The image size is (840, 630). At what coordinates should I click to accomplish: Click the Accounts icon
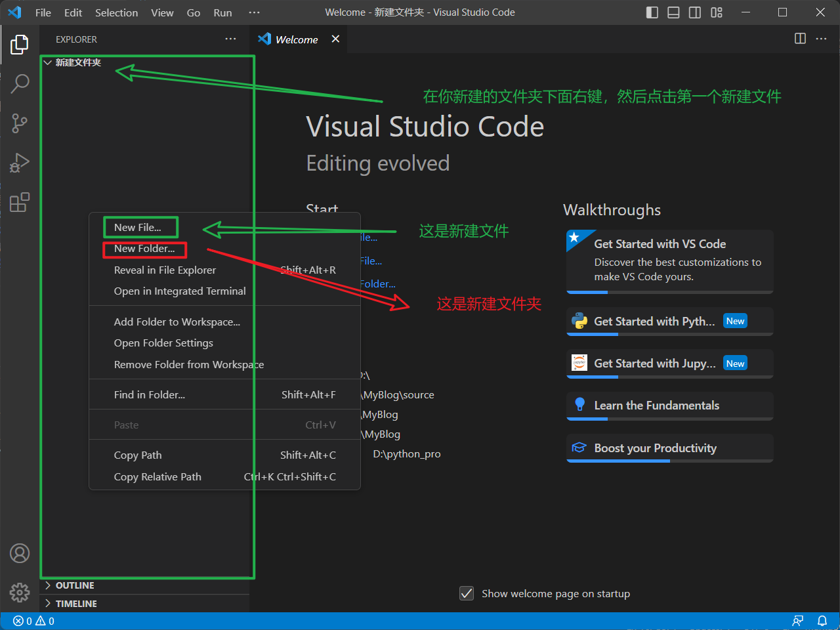(x=20, y=553)
